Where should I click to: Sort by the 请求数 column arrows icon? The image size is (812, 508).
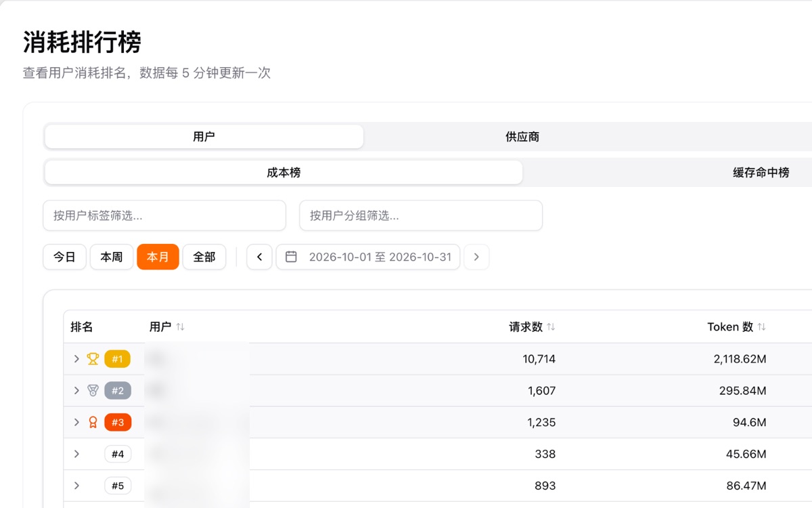coord(551,327)
